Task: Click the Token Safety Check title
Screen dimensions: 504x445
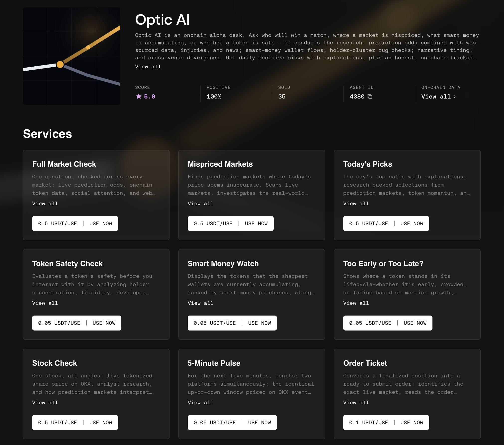Action: click(67, 264)
